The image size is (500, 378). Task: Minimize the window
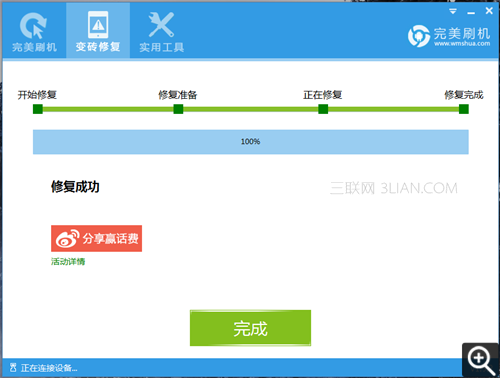click(x=471, y=12)
